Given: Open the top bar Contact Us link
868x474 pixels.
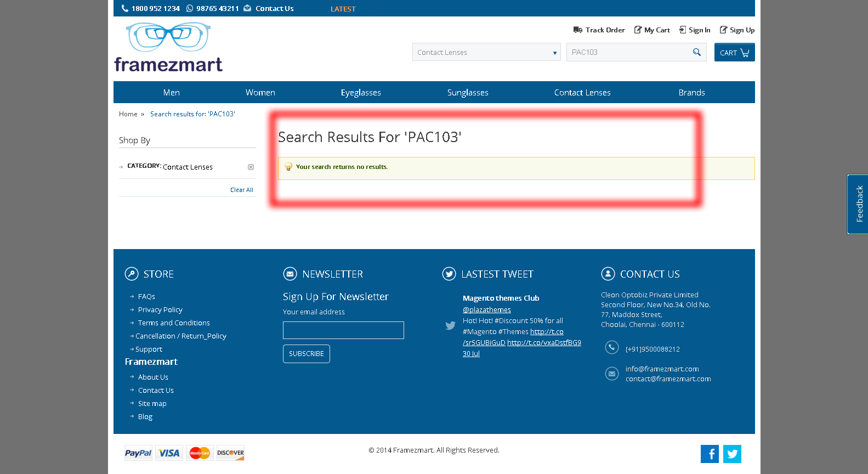Looking at the screenshot, I should click(275, 8).
